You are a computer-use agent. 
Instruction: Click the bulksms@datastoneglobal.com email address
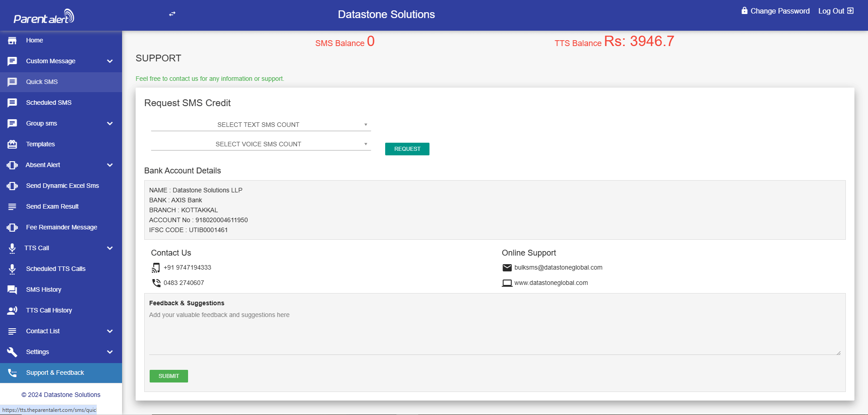click(558, 268)
